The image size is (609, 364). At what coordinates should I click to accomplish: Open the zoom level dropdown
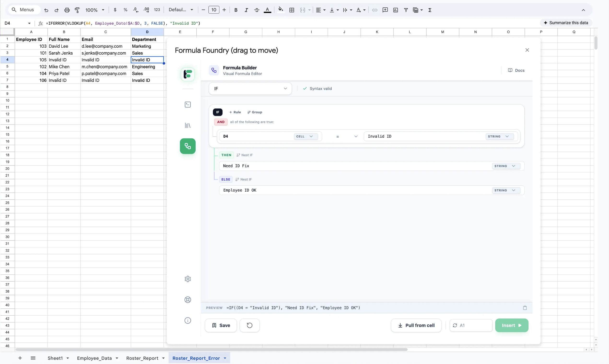(94, 10)
